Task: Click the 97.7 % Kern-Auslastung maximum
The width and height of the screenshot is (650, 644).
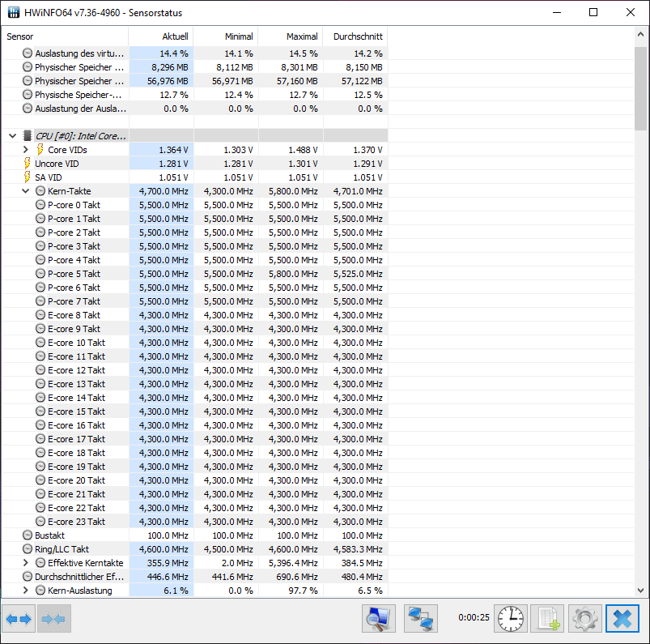Action: click(303, 590)
